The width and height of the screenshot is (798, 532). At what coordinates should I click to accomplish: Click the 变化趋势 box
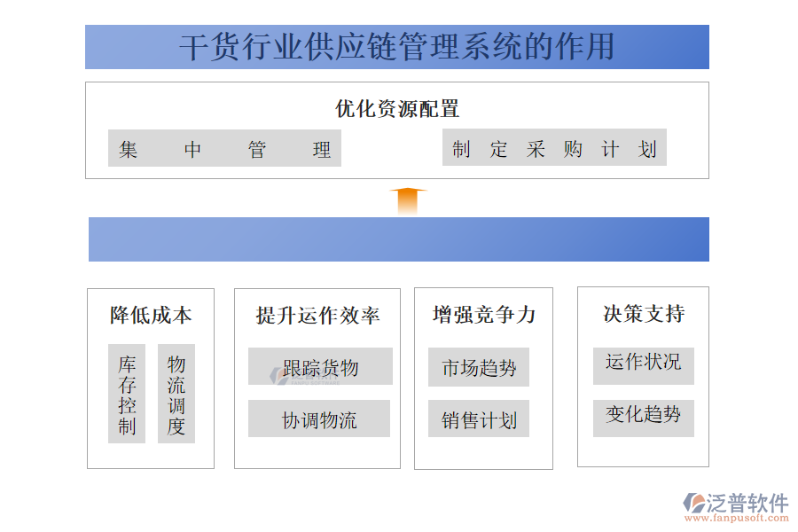[644, 419]
